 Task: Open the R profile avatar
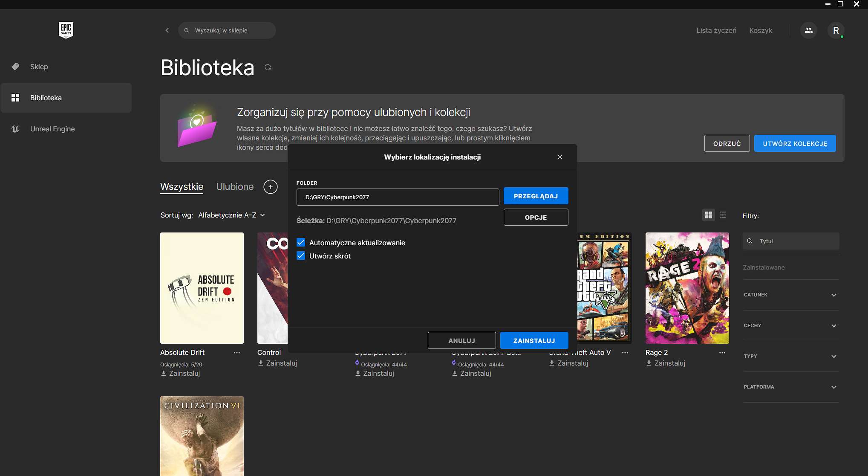pos(836,30)
